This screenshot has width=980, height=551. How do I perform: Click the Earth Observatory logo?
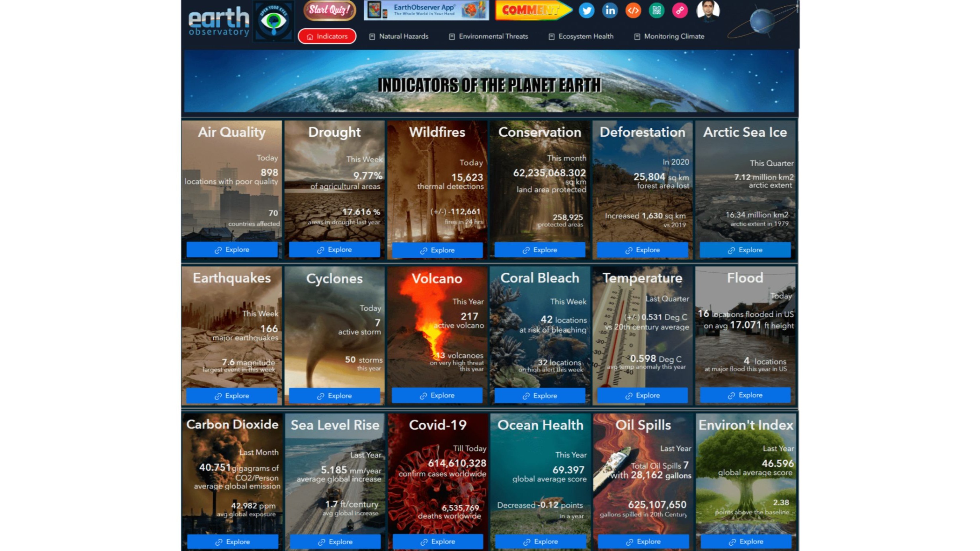218,20
